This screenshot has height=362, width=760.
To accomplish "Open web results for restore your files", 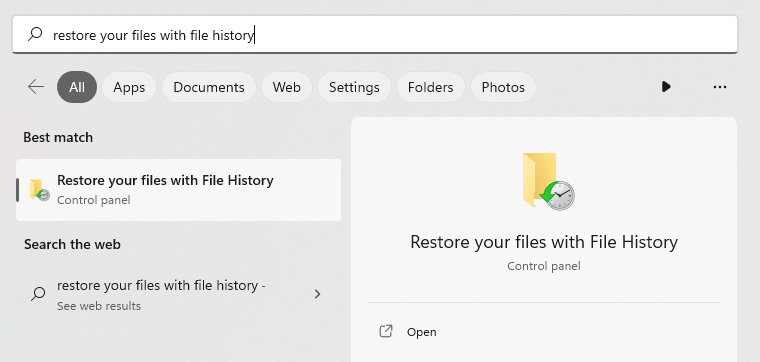I will [178, 295].
